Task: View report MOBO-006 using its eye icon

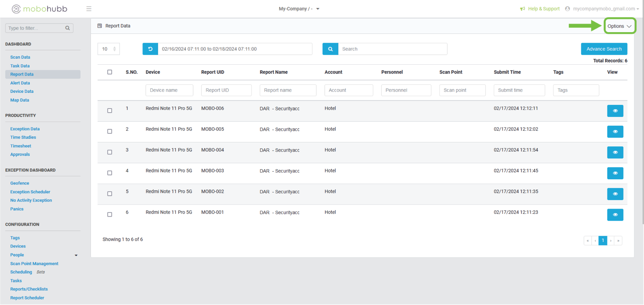Action: coord(615,111)
